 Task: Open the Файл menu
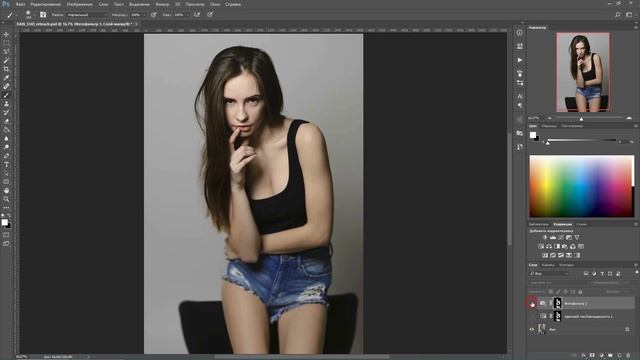[20, 4]
